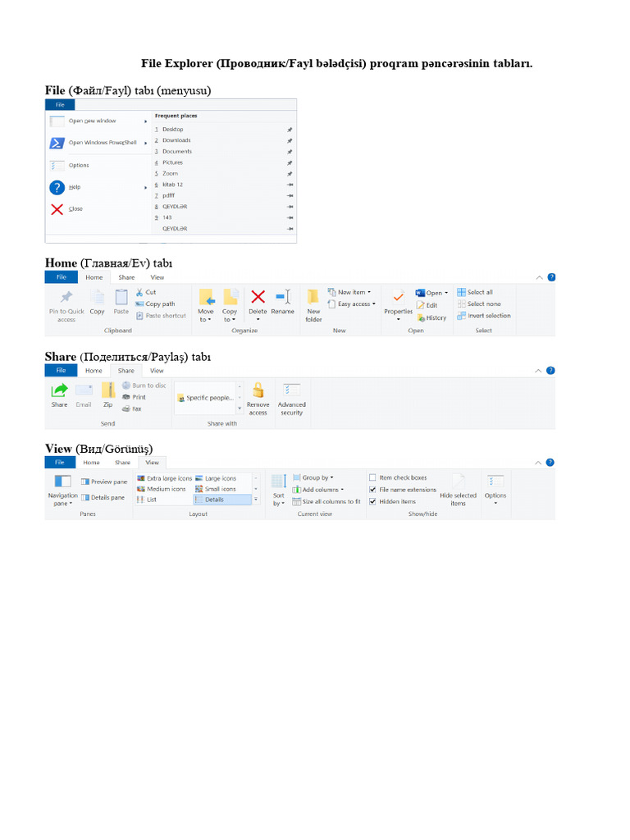
Task: Select Options in the File menu
Action: coord(79,165)
